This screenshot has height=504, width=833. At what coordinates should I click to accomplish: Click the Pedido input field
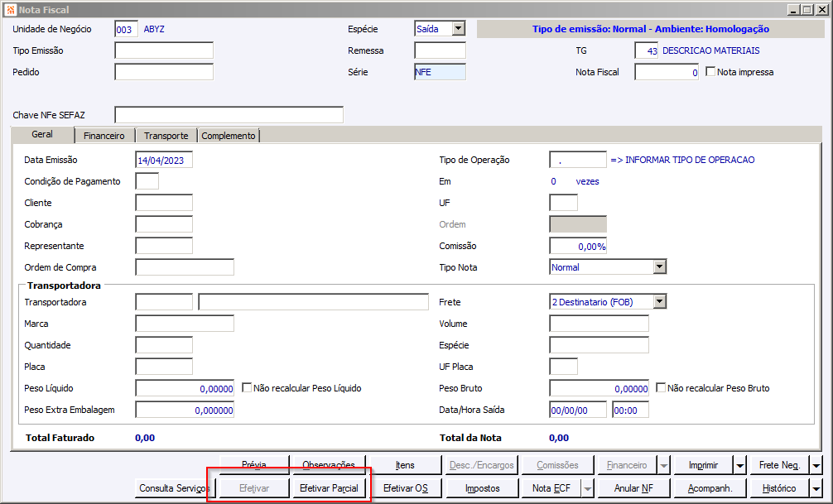(x=164, y=72)
